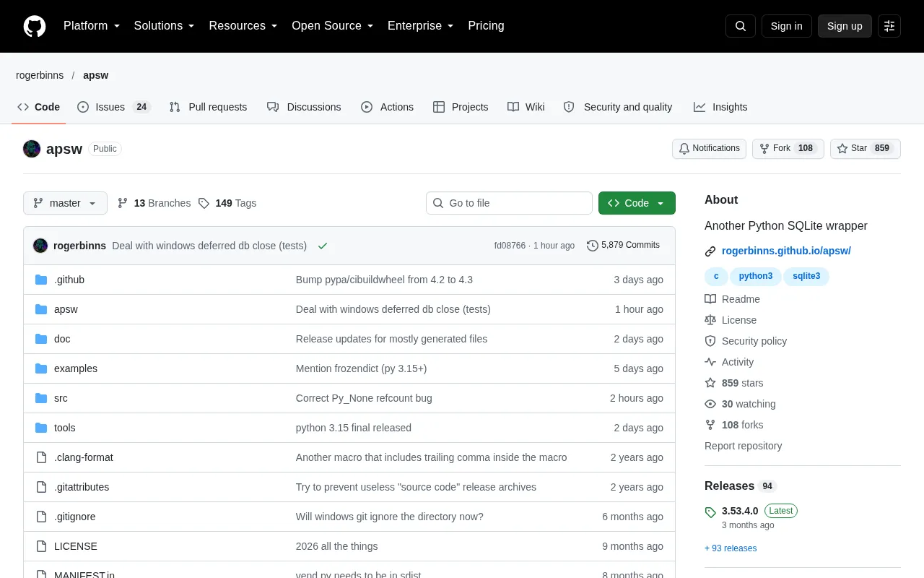The image size is (924, 578).
Task: Open the sqlite3 topic tag
Action: point(806,276)
